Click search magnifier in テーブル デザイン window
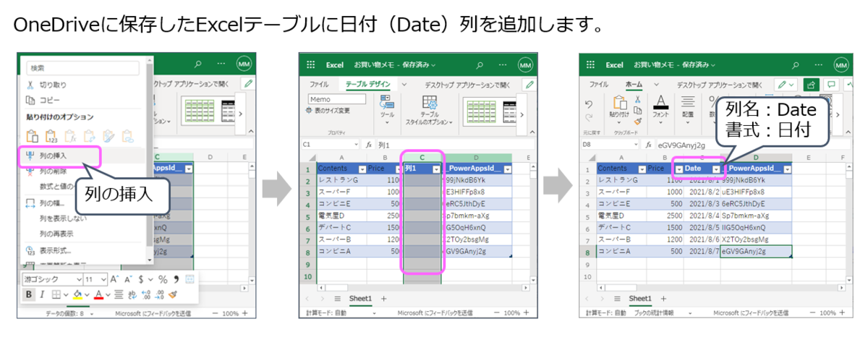 [480, 64]
